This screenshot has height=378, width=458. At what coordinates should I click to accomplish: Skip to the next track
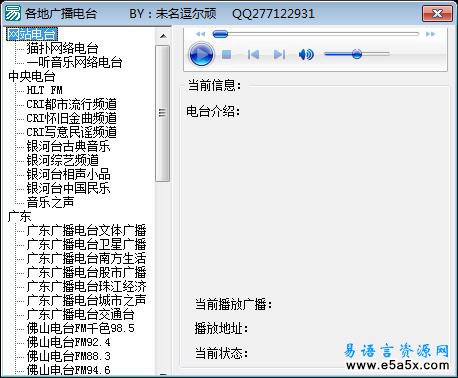(279, 54)
